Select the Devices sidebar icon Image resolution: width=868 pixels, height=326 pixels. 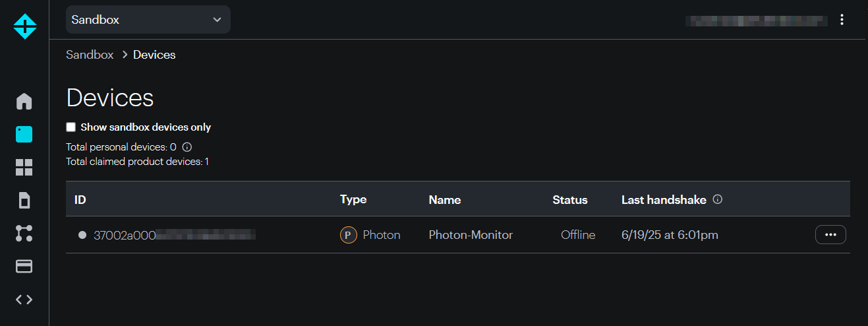point(24,134)
